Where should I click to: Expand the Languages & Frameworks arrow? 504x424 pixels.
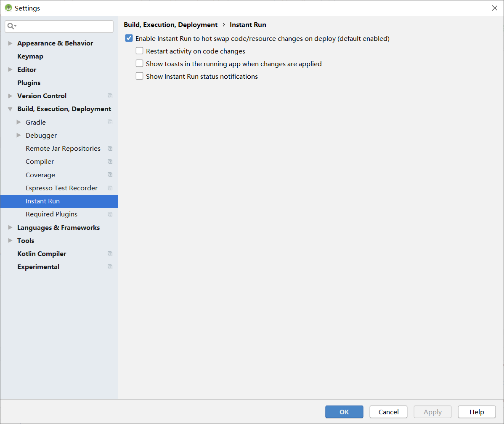pyautogui.click(x=10, y=227)
